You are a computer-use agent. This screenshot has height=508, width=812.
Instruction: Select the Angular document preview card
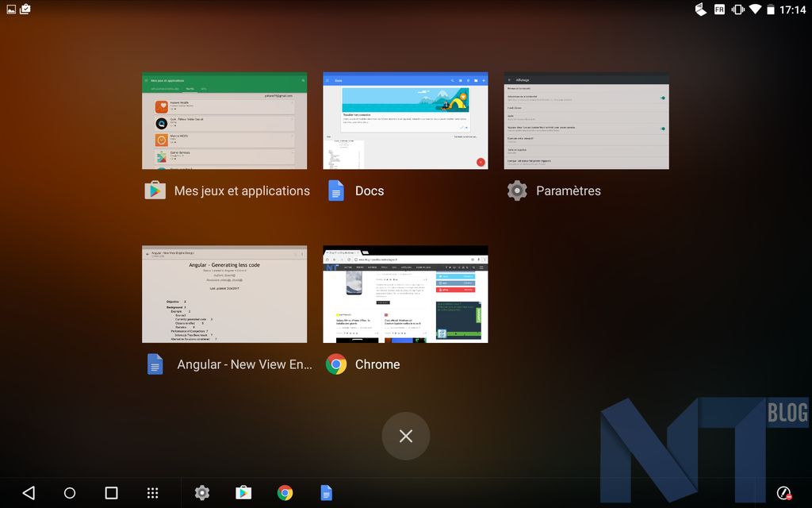coord(224,294)
